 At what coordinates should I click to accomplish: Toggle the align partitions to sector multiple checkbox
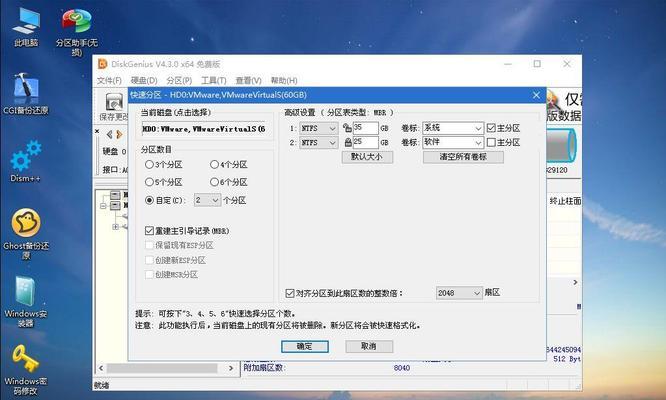click(290, 293)
